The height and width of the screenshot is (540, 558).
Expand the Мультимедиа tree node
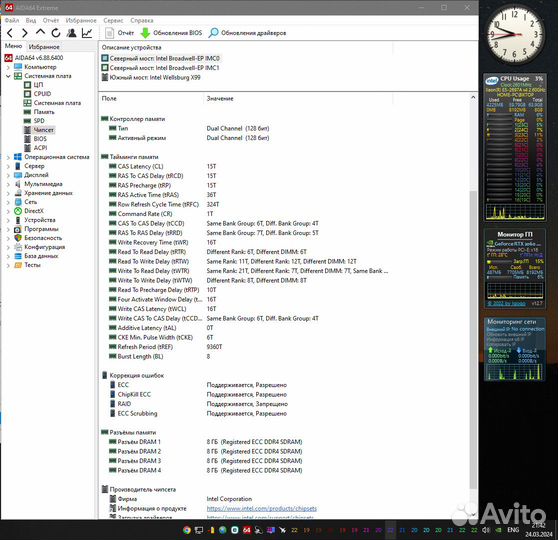[x=8, y=184]
